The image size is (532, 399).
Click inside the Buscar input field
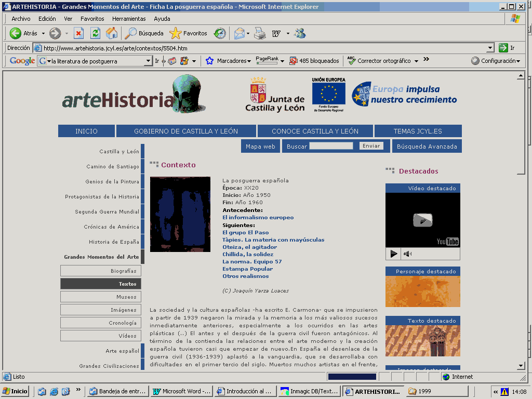tap(331, 145)
